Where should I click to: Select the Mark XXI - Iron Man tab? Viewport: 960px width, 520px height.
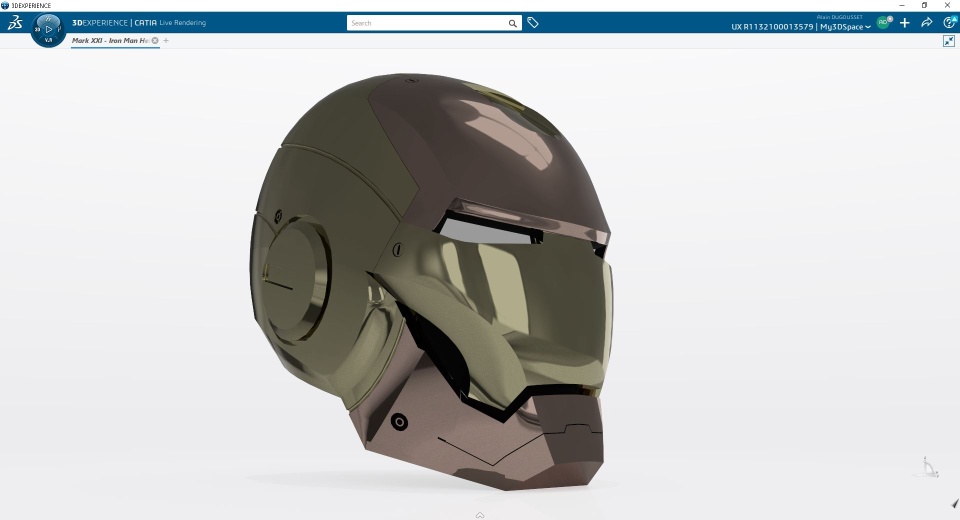click(x=110, y=40)
